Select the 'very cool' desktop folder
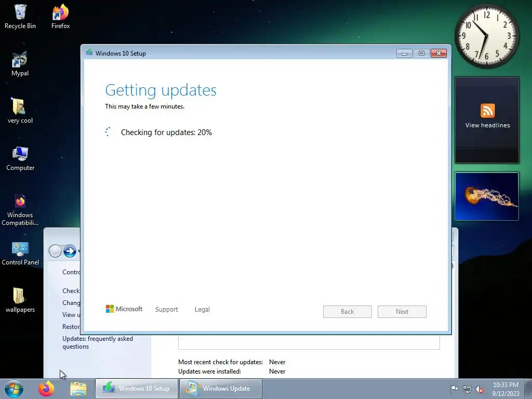Viewport: 532px width, 399px height. click(20, 111)
